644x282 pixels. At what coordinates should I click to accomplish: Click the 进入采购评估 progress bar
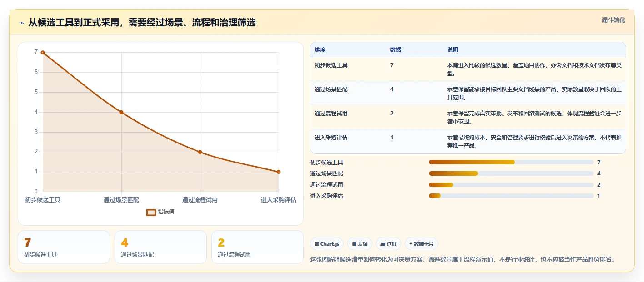pos(511,196)
